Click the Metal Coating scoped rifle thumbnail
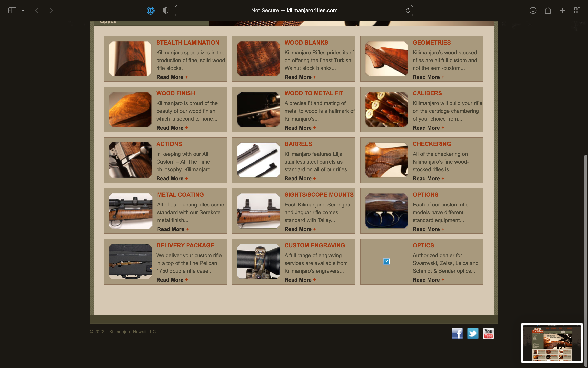Screen dimensions: 588x368 point(130,211)
